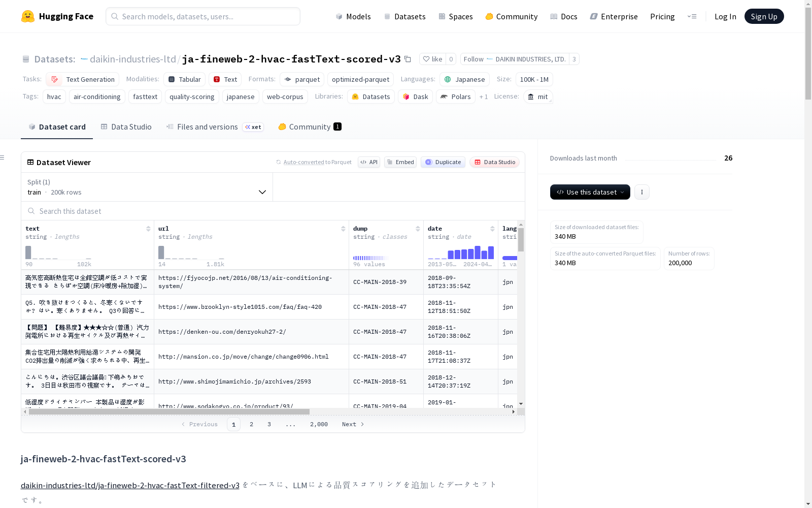This screenshot has width=812, height=508.
Task: Click the air-conditioning tag
Action: click(97, 97)
